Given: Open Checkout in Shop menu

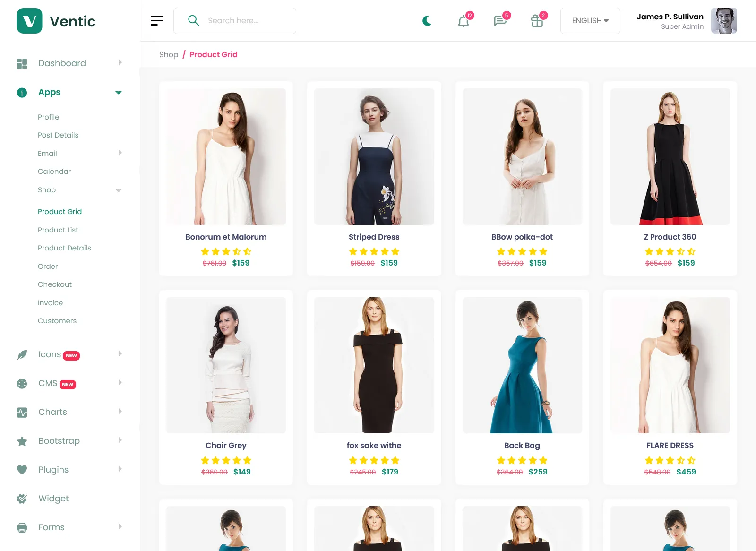Looking at the screenshot, I should (55, 284).
